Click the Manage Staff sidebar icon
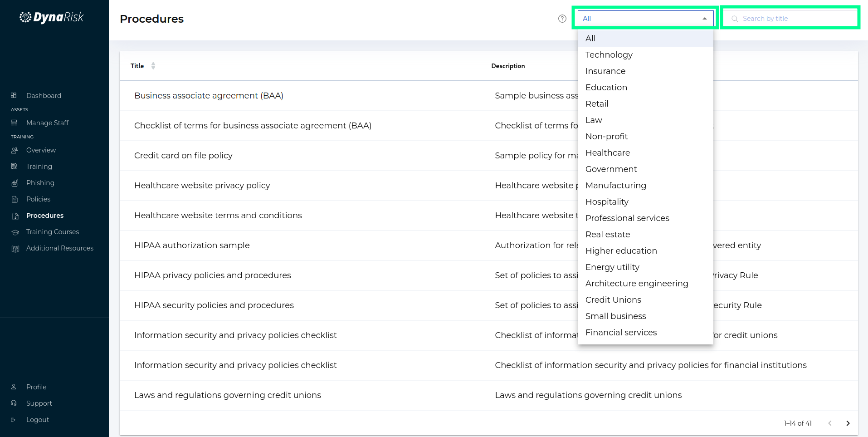Screen dimensions: 868x437 click(x=14, y=123)
